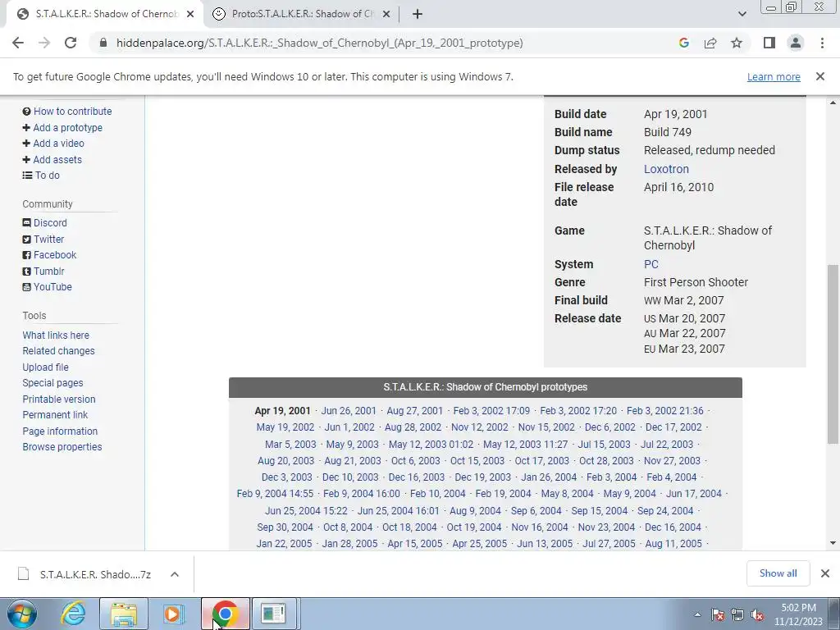The image size is (840, 630).
Task: Open the Dec 16, 2004 prototype link
Action: point(673,527)
